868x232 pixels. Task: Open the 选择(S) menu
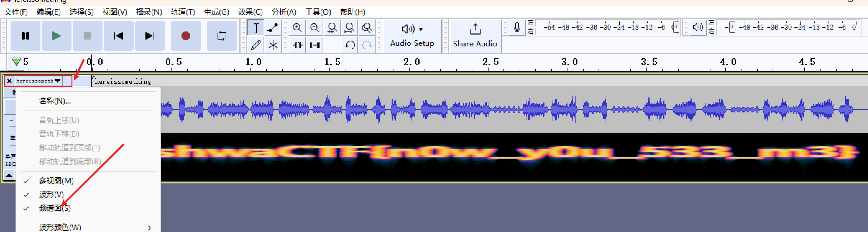click(x=81, y=12)
